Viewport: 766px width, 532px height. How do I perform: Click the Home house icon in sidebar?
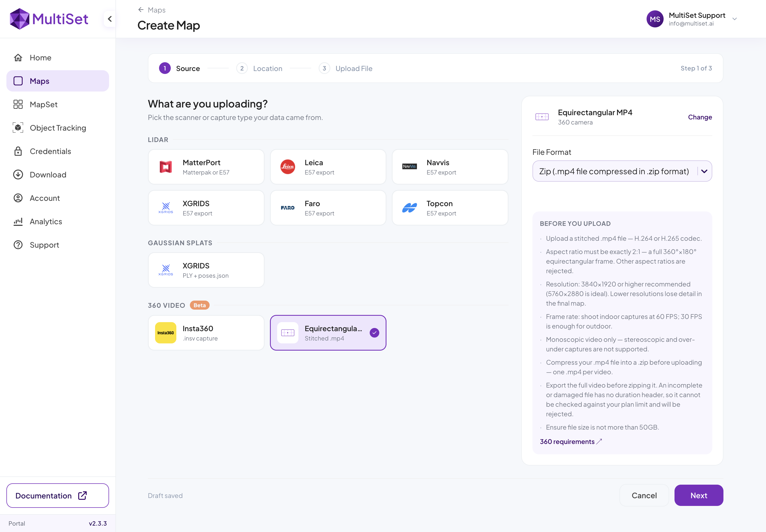pyautogui.click(x=18, y=58)
